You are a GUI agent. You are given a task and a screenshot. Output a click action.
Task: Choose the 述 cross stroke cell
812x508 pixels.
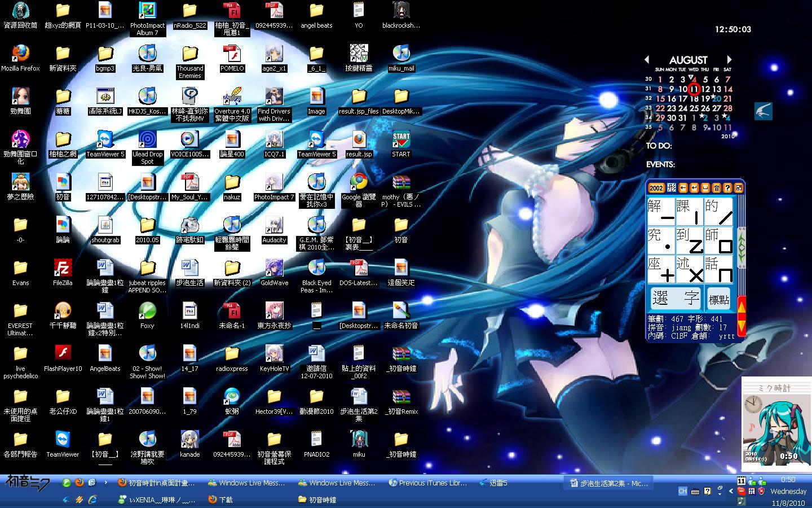pos(690,269)
